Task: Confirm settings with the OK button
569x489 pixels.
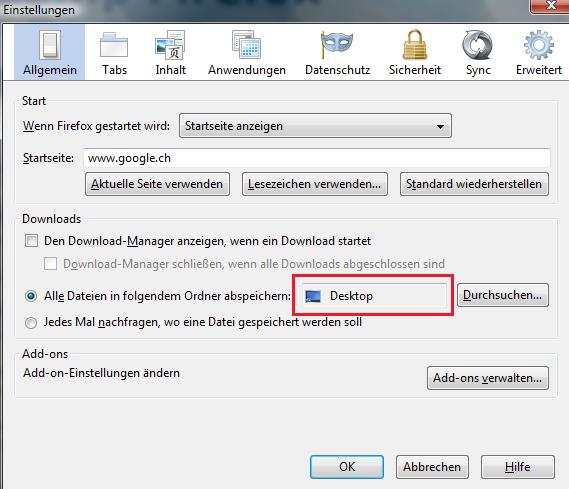Action: (347, 467)
